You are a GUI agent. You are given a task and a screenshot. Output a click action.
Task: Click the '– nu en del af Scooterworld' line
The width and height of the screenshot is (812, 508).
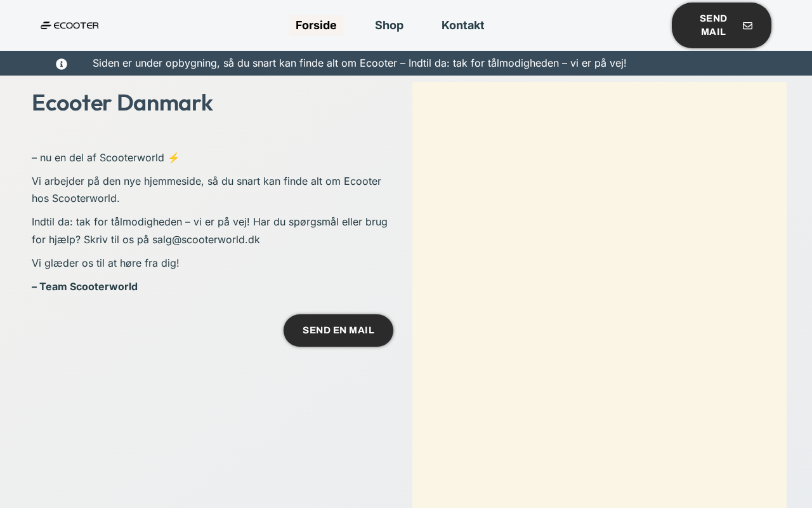(98, 157)
